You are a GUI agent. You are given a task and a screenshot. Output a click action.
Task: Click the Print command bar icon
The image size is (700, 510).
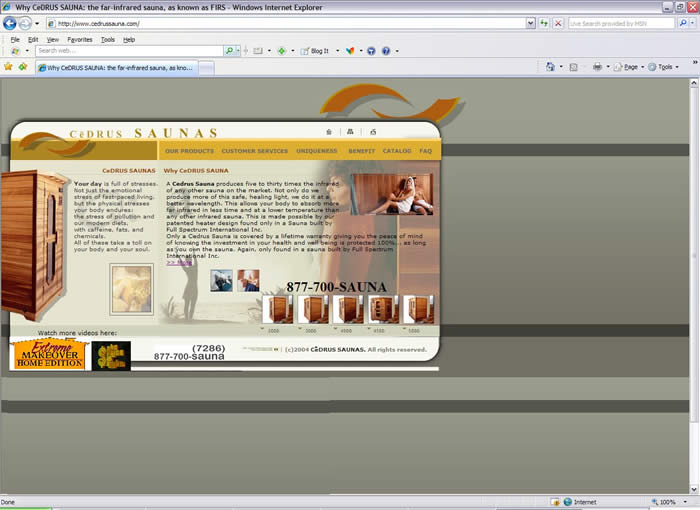[597, 67]
